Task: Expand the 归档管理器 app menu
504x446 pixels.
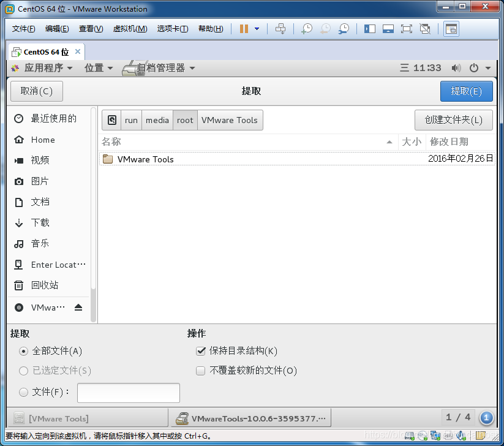Action: (x=159, y=68)
